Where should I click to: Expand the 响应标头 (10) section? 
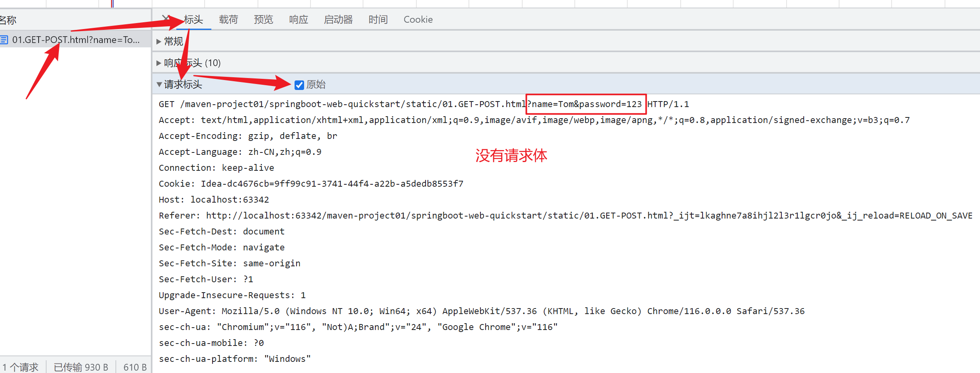point(189,63)
